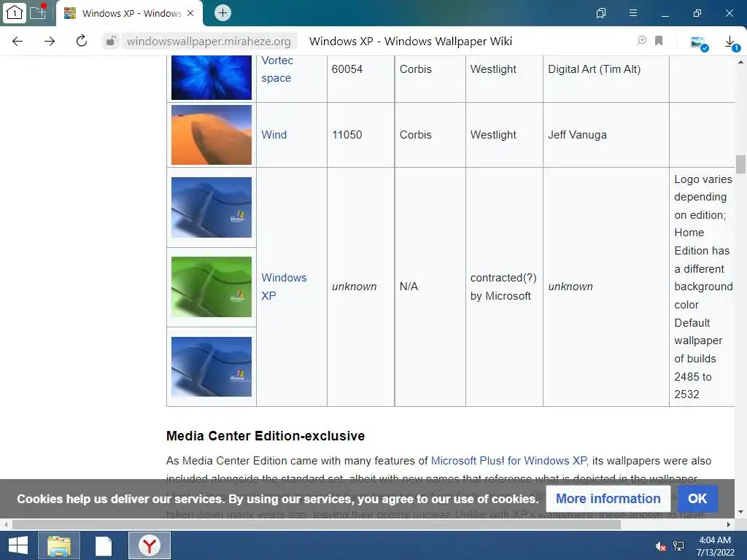Screen dimensions: 747x560
Task: Select the contracted(?) by Microsoft cell
Action: [503, 287]
